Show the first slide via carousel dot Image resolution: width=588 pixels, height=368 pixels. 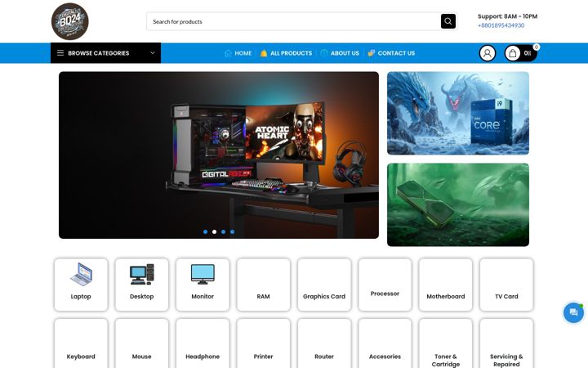click(x=205, y=231)
